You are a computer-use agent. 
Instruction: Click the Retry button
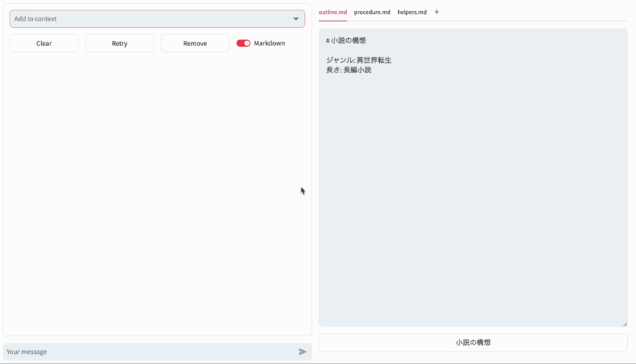pos(119,43)
